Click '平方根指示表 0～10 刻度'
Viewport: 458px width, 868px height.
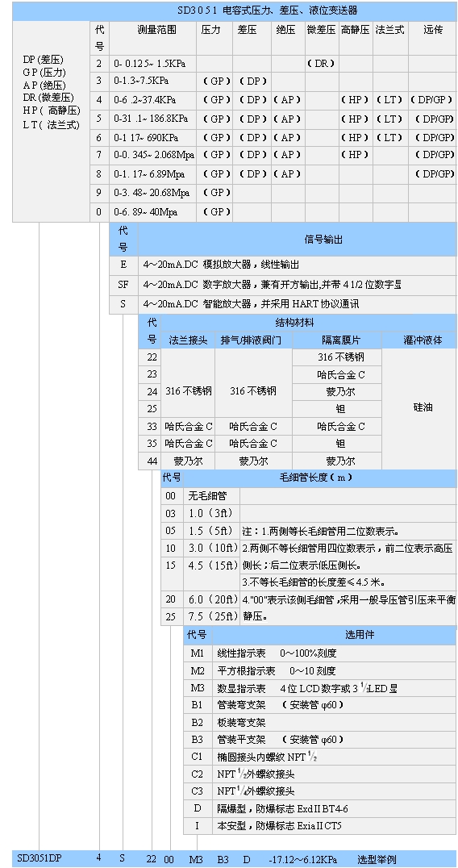[276, 671]
